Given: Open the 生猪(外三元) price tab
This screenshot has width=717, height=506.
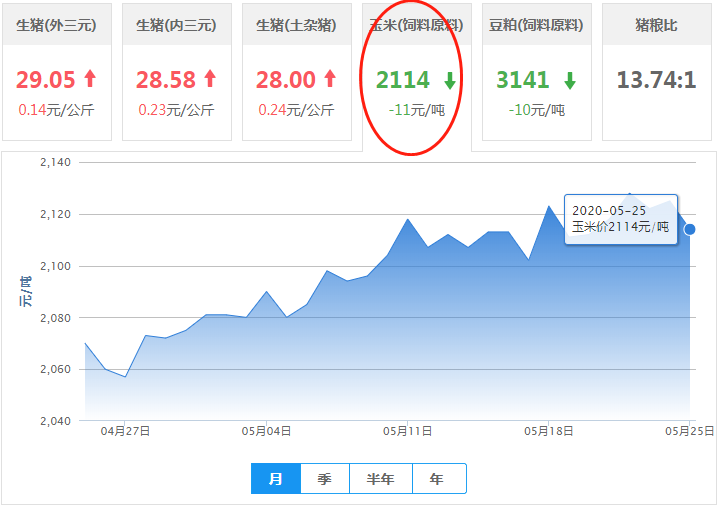Looking at the screenshot, I should (x=57, y=72).
